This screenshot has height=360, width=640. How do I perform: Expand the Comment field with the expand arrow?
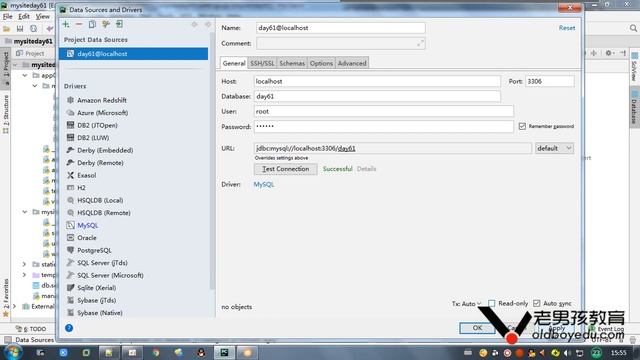[x=420, y=43]
